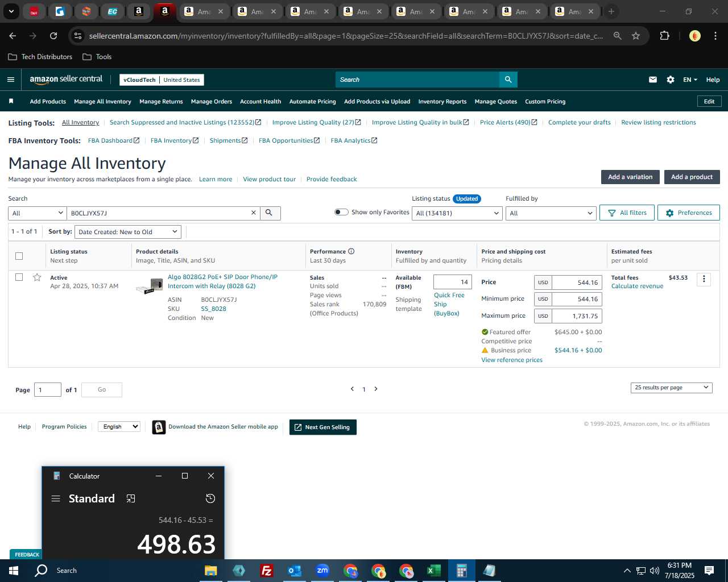
Task: Click the Algo 8028G2 product title link
Action: point(222,281)
